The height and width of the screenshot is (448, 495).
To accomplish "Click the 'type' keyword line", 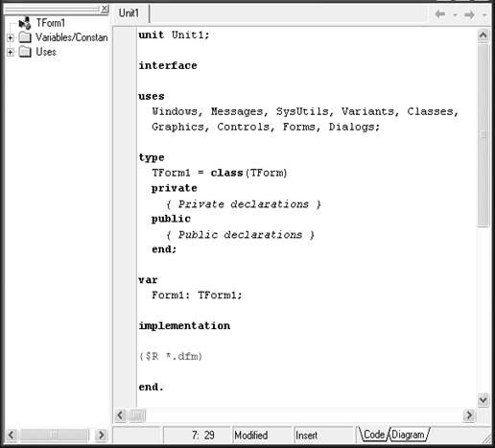I will click(x=152, y=157).
